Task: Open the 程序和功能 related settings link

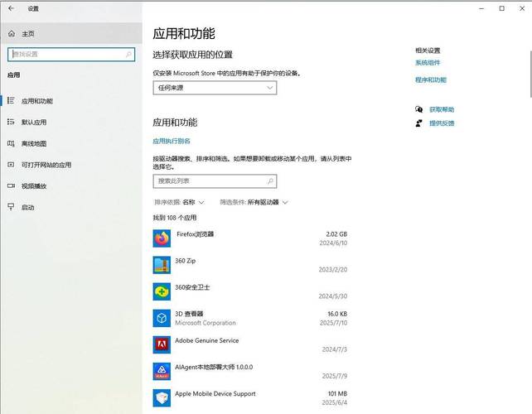Action: 430,80
